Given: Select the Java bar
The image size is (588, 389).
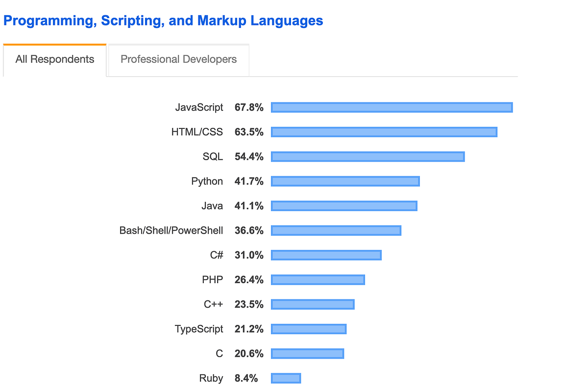Looking at the screenshot, I should point(344,206).
